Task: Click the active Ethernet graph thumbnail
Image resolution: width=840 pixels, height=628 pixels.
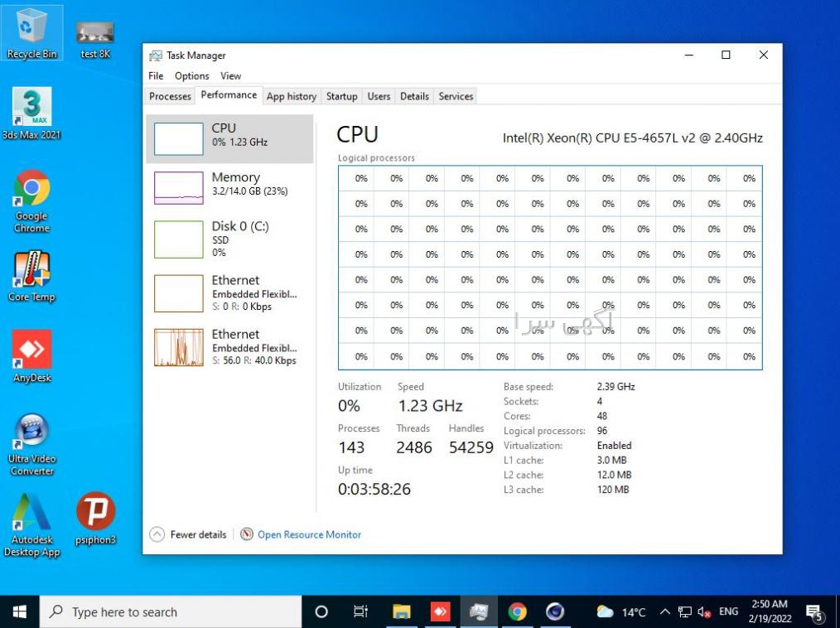Action: pyautogui.click(x=178, y=347)
